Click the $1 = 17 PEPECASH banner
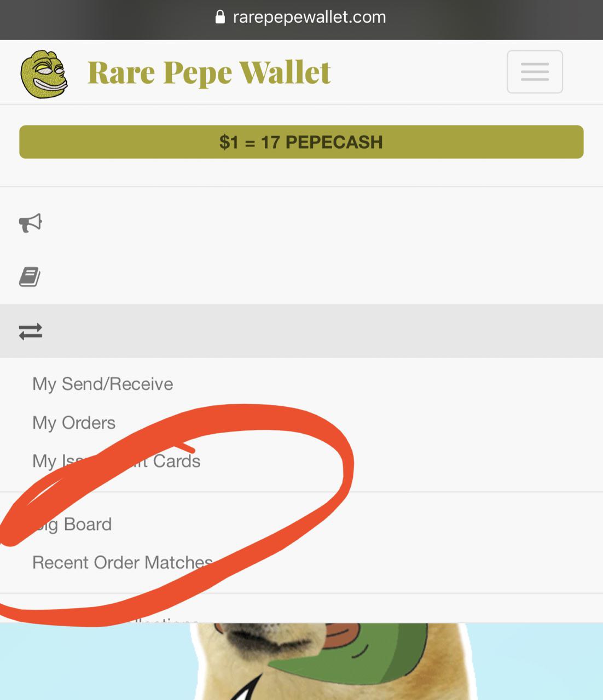The image size is (603, 700). point(301,142)
